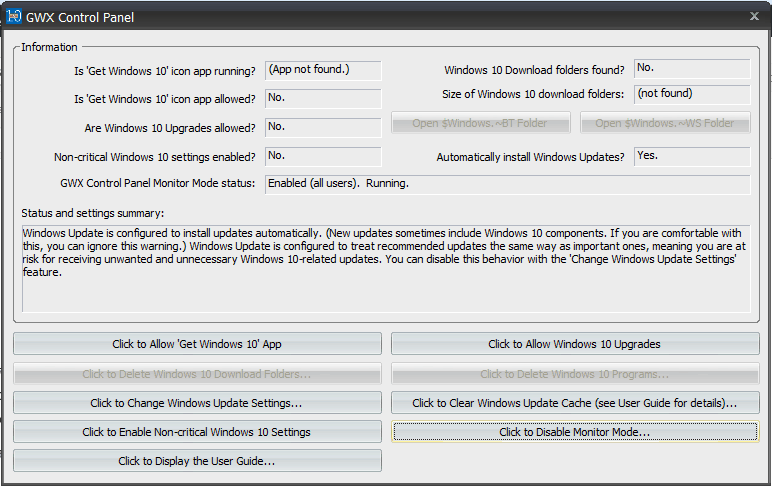
Task: Click the Status and settings summary text box
Action: (x=386, y=269)
